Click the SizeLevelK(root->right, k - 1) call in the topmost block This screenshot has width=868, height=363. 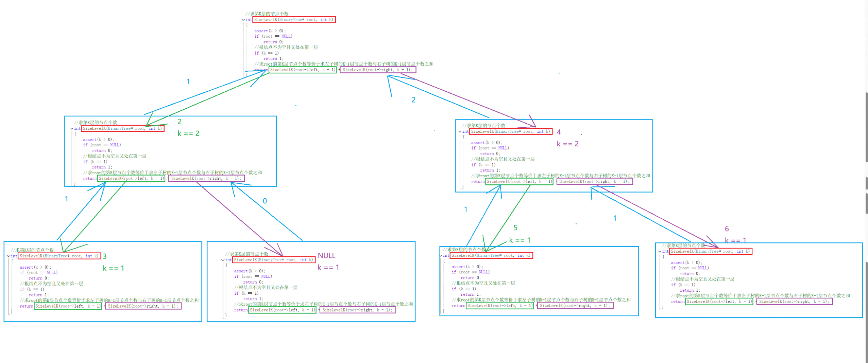point(378,70)
